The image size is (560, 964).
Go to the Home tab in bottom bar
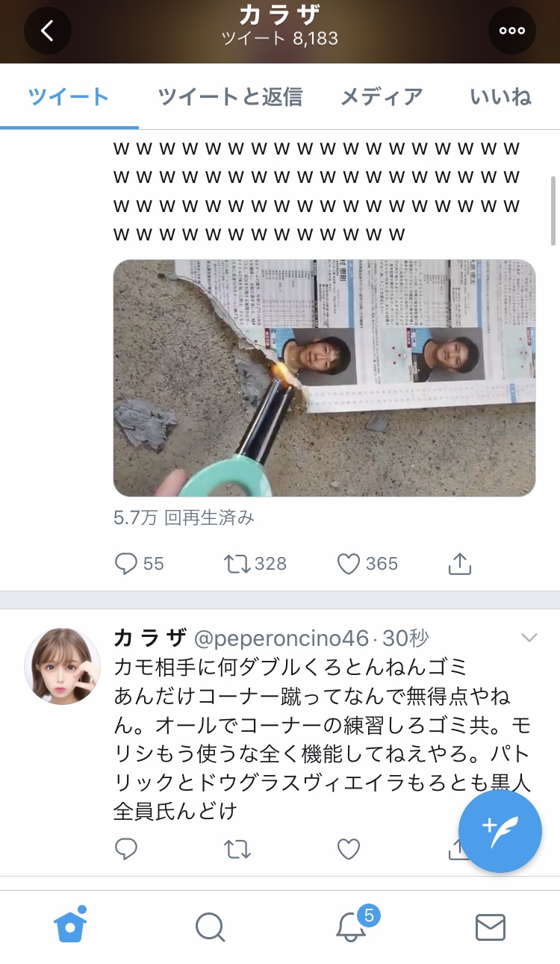coord(70,926)
